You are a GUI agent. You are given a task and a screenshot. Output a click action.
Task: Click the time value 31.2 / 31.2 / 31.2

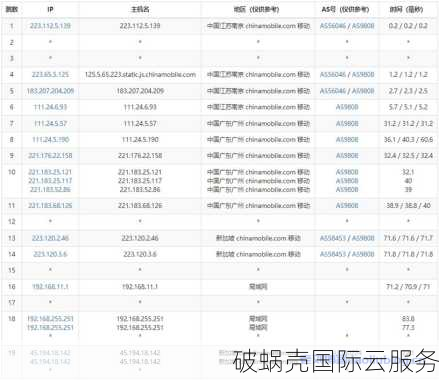(x=408, y=124)
